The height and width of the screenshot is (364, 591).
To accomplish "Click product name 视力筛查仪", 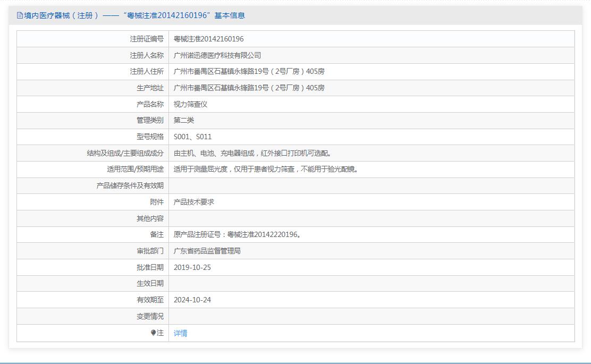I will (190, 104).
